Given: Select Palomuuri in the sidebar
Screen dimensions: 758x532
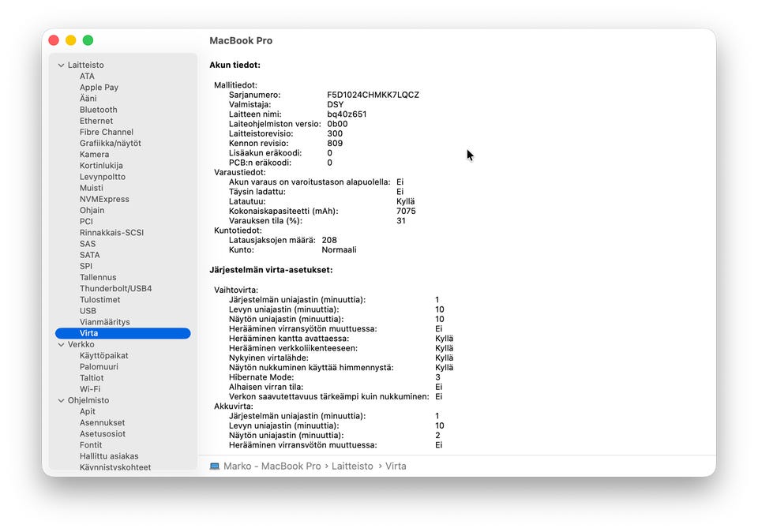Looking at the screenshot, I should tap(99, 366).
